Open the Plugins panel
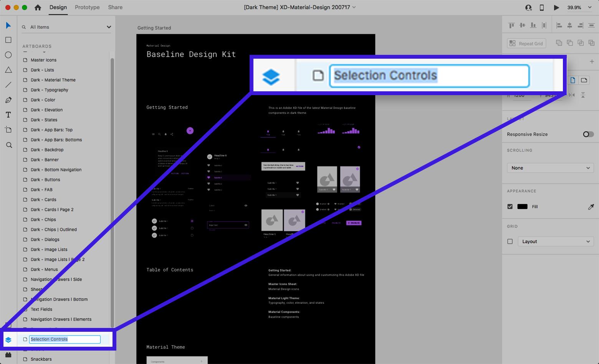Image resolution: width=599 pixels, height=364 pixels. coord(8,354)
